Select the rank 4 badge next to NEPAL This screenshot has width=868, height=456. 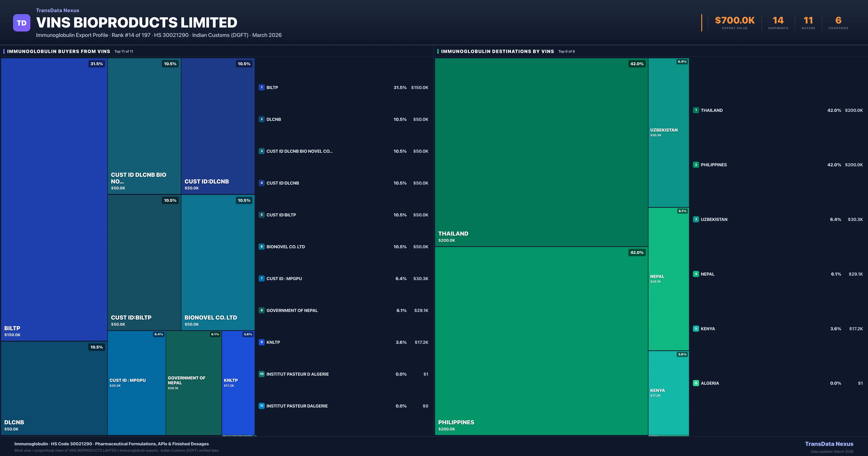(x=696, y=274)
